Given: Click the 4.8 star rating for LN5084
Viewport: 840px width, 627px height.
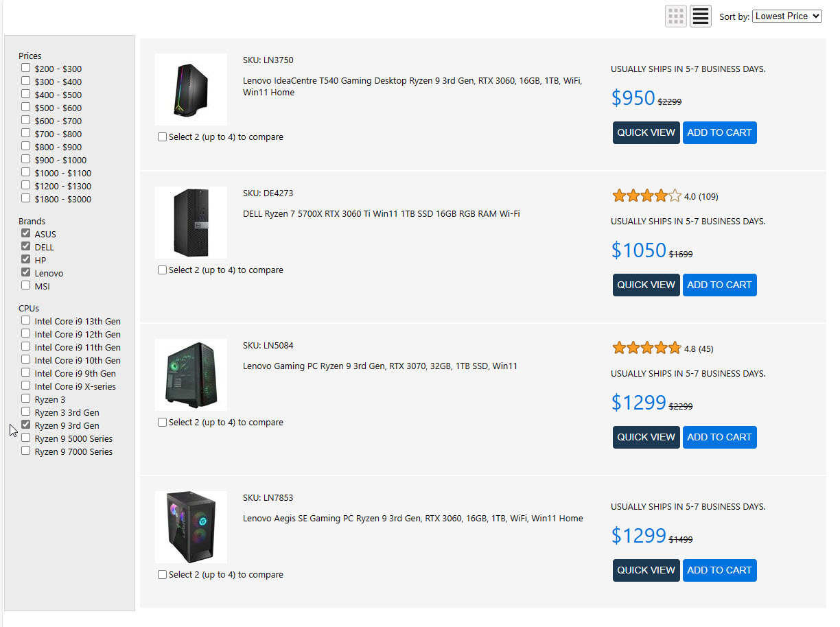Looking at the screenshot, I should coord(646,348).
